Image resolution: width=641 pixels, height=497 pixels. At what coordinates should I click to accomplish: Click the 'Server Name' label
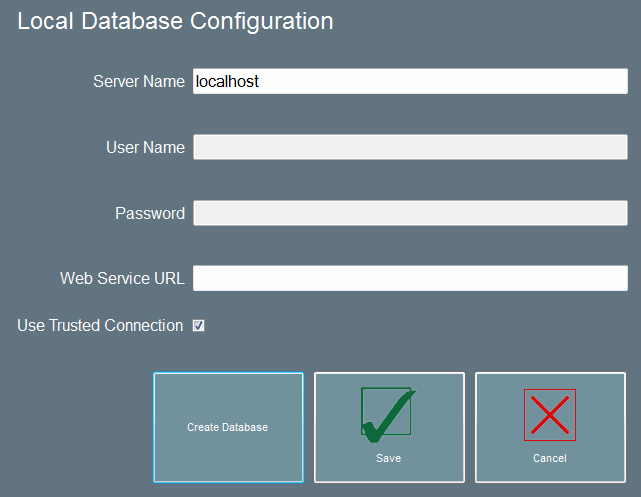tap(138, 82)
